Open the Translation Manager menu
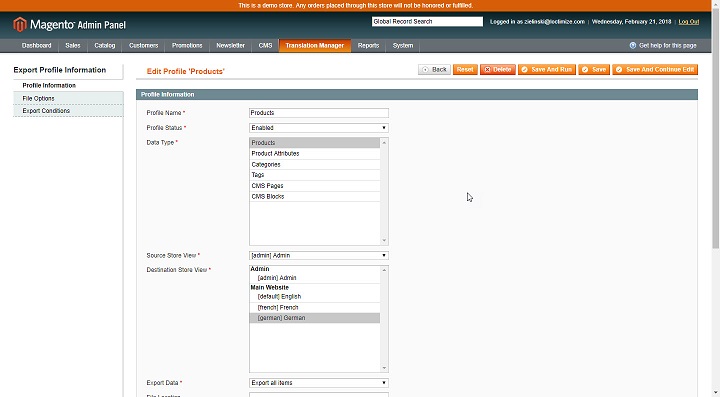 [x=315, y=45]
